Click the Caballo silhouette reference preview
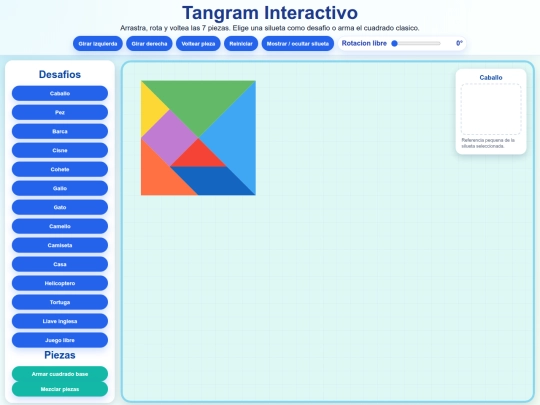The height and width of the screenshot is (405, 540). [x=491, y=109]
